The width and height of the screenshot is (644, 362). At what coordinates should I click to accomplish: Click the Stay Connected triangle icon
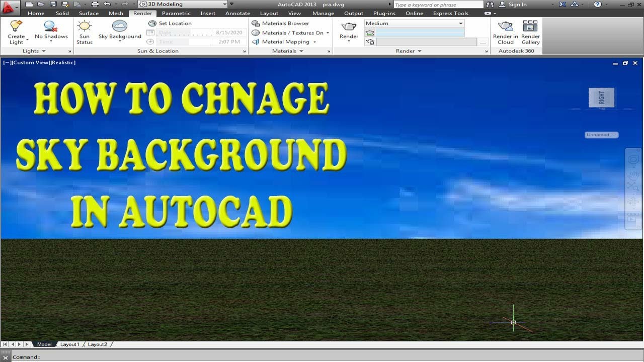click(576, 5)
